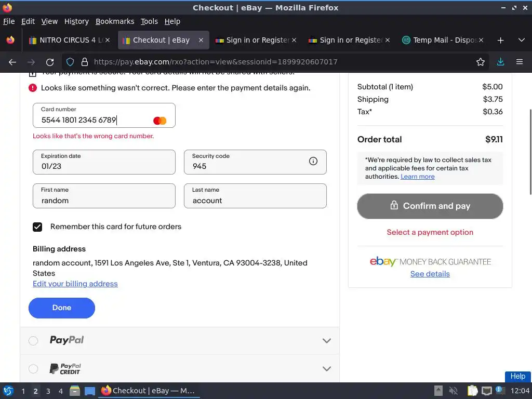Open the History menu

tap(76, 21)
